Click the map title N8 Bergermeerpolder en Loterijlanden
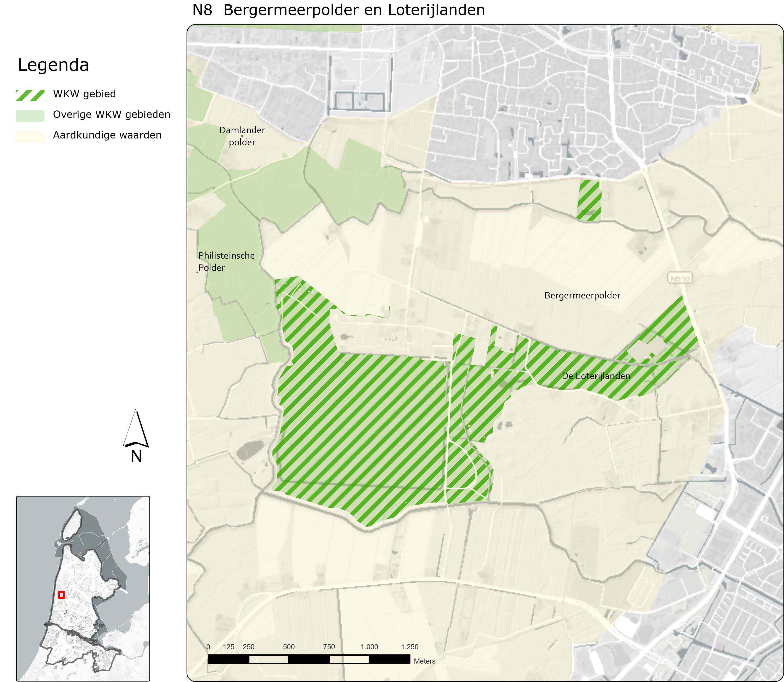Viewport: 784px width, 682px height. point(338,10)
